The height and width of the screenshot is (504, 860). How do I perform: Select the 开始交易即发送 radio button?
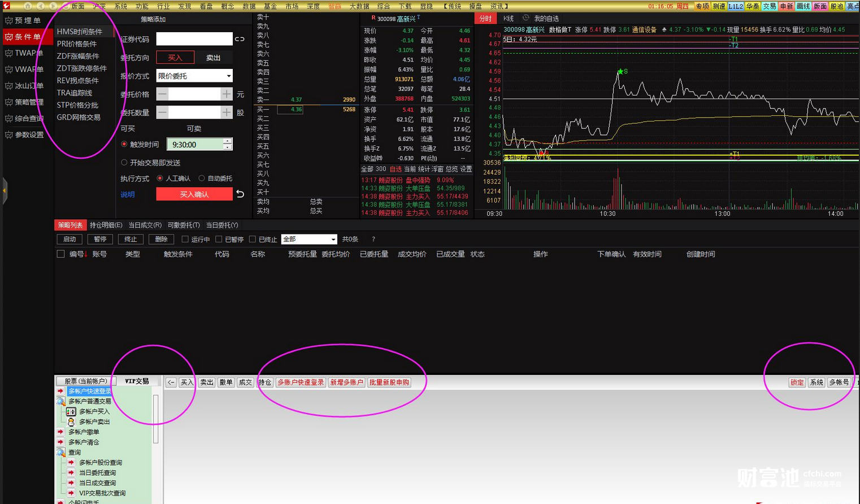click(124, 163)
